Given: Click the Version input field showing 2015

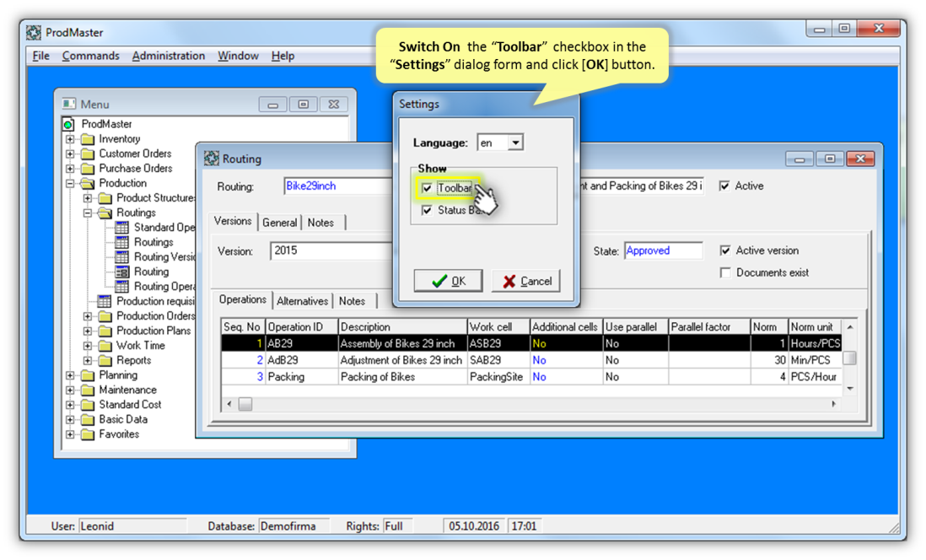Looking at the screenshot, I should (330, 250).
